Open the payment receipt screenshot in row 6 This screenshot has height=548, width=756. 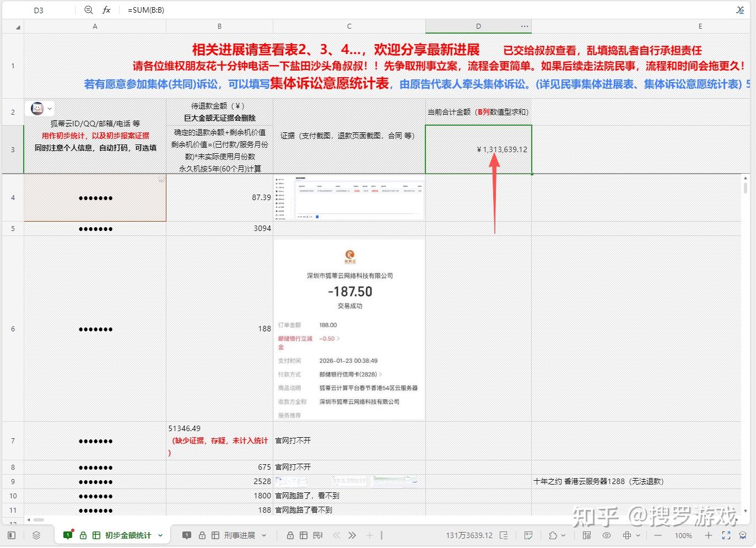(x=349, y=329)
